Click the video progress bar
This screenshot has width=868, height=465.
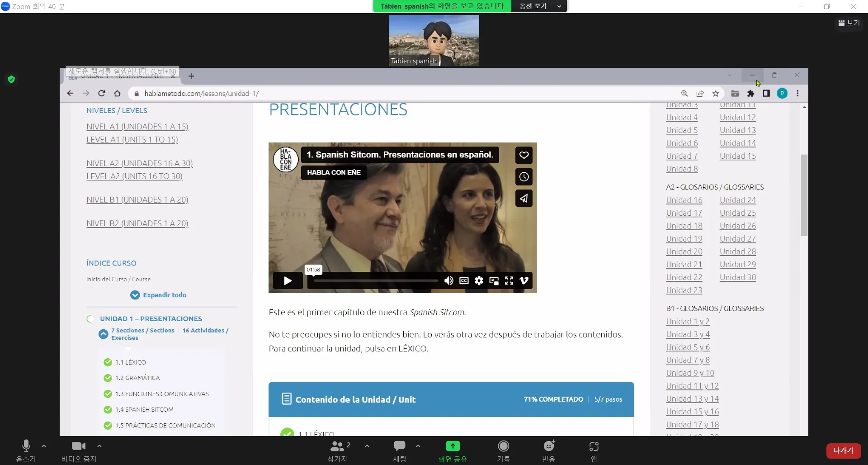point(376,281)
